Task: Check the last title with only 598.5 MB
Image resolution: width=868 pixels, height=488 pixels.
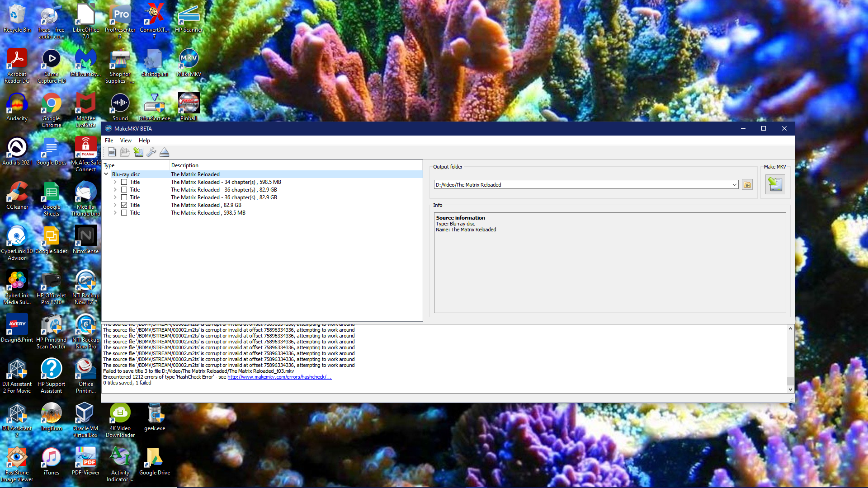Action: point(124,213)
